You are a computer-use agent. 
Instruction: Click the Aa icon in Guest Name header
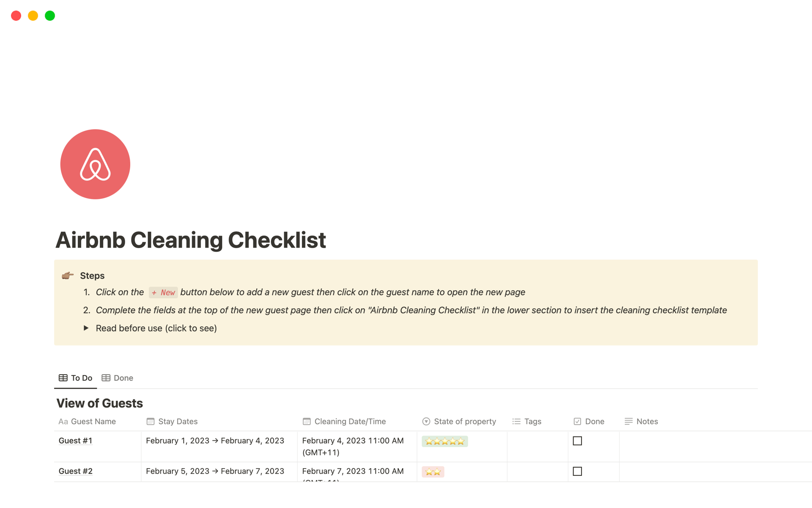coord(63,421)
